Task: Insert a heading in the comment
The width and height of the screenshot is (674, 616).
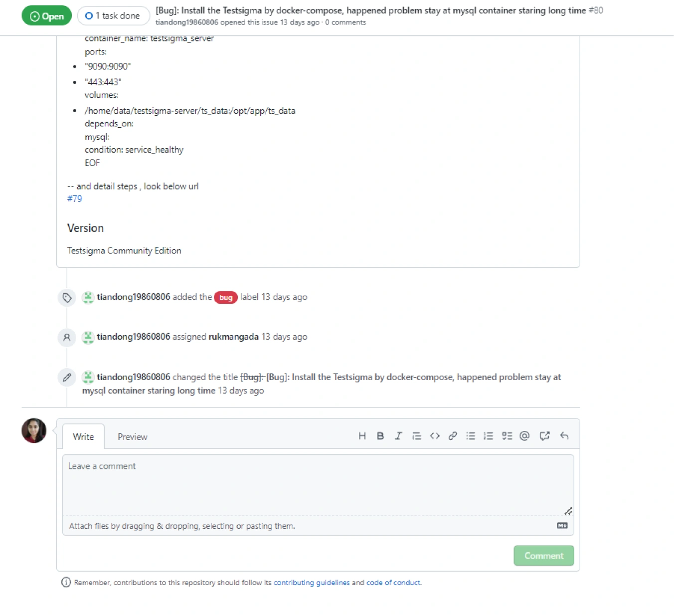Action: 362,436
